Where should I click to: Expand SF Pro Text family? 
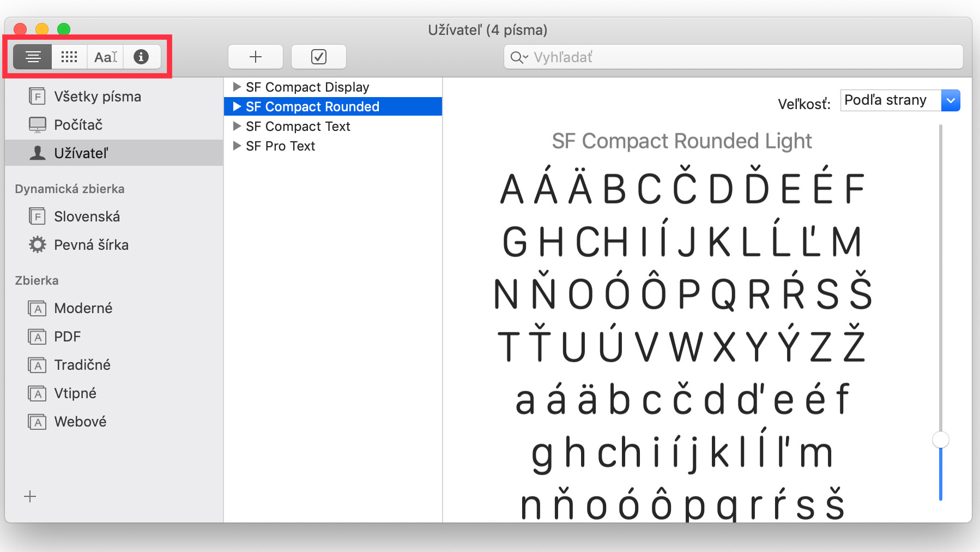(x=237, y=146)
